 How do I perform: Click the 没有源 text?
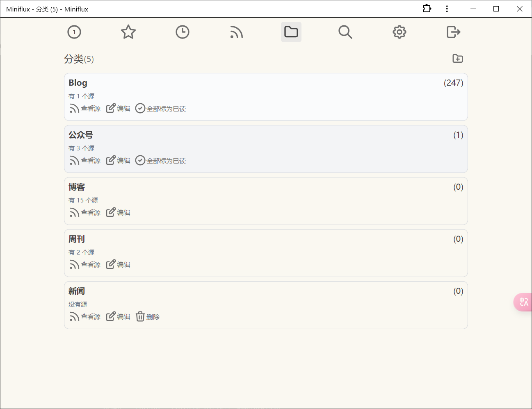pyautogui.click(x=78, y=304)
